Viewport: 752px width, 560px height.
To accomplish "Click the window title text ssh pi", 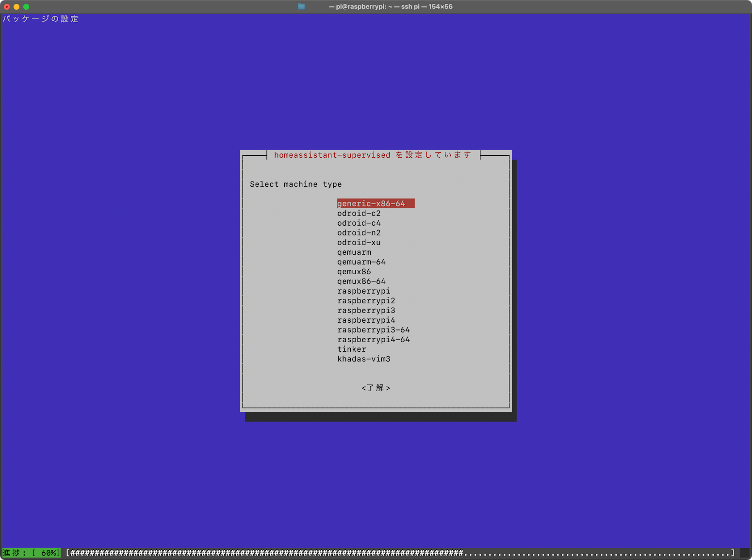I will coord(410,6).
